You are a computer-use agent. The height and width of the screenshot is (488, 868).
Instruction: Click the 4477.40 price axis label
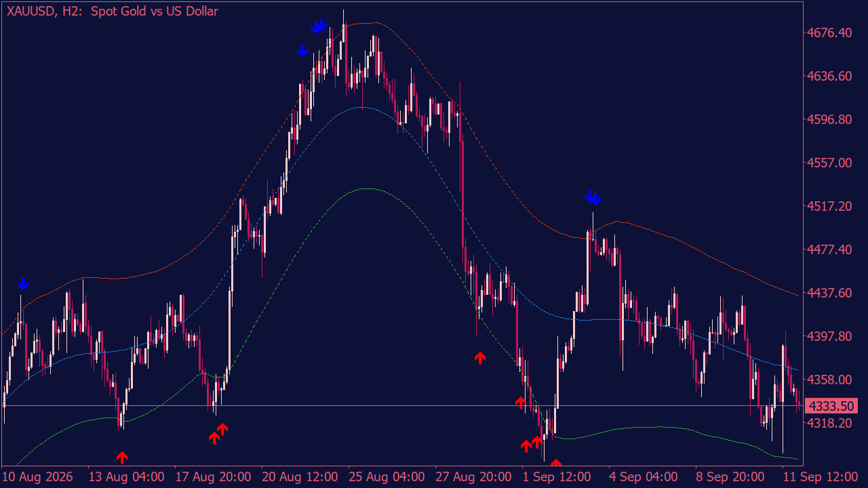coord(829,249)
